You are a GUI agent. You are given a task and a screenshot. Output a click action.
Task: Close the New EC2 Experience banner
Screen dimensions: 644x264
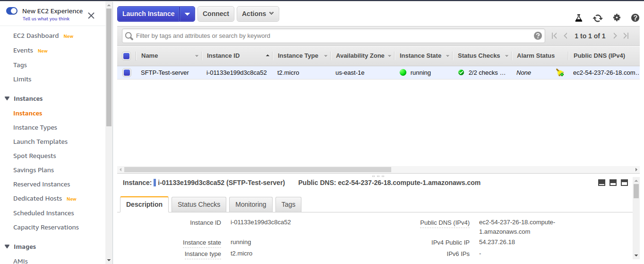click(91, 15)
